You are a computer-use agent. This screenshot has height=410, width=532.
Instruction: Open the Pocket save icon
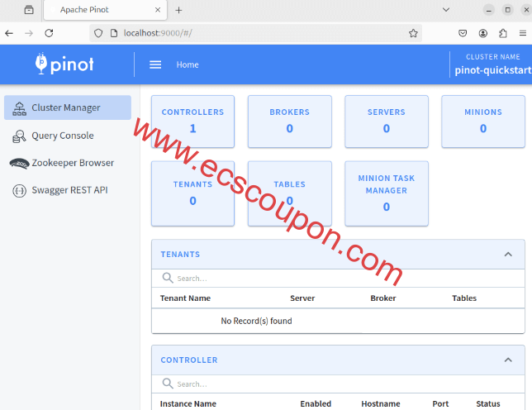pyautogui.click(x=463, y=33)
